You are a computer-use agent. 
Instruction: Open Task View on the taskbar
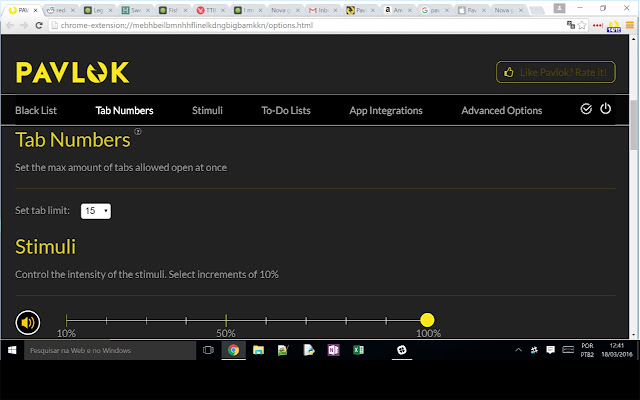click(209, 350)
